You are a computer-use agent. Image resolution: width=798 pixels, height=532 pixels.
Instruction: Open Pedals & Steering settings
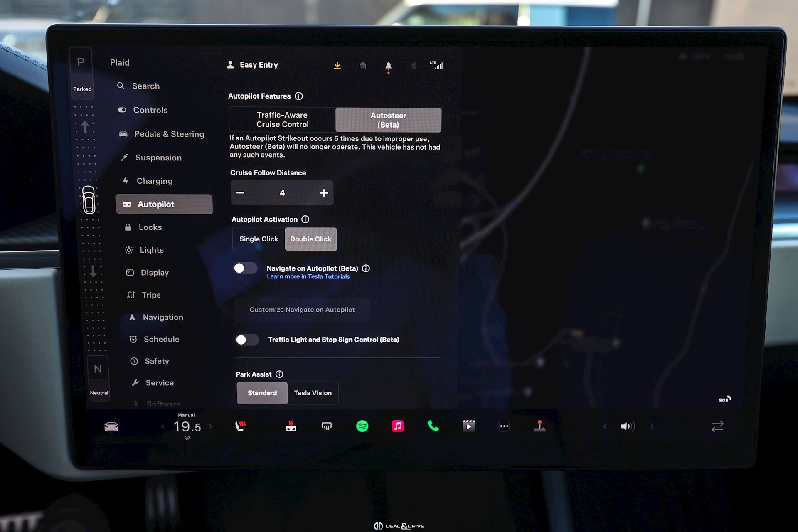162,134
